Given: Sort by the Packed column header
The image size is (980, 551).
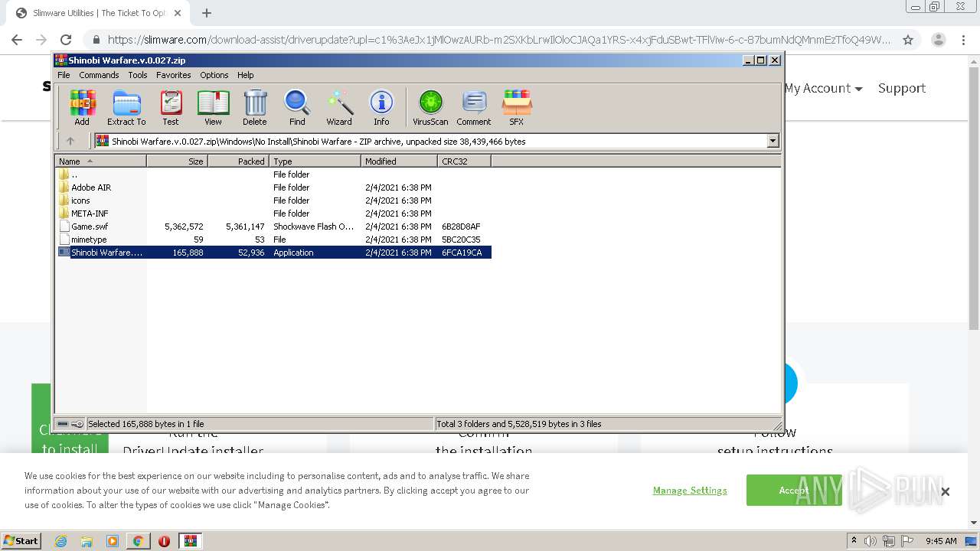Looking at the screenshot, I should 238,161.
